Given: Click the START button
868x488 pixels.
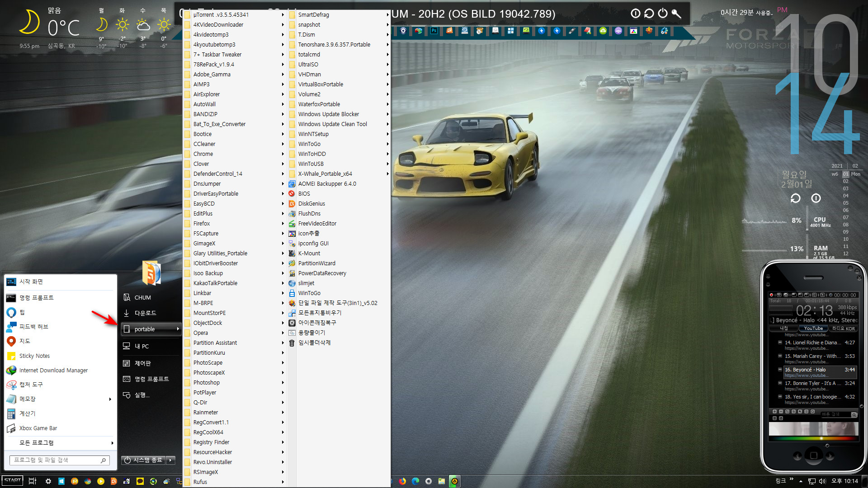Looking at the screenshot, I should [x=13, y=481].
